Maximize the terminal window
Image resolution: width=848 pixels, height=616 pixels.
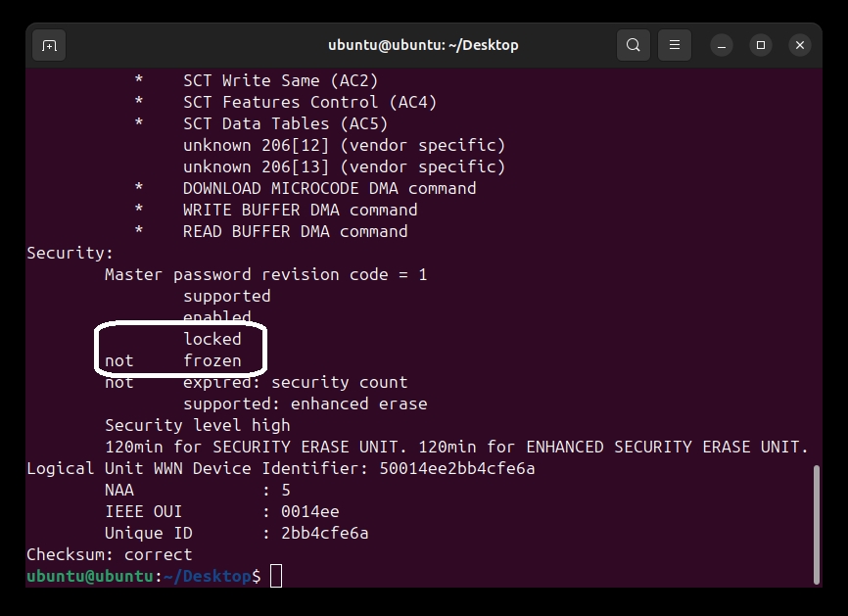coord(761,45)
